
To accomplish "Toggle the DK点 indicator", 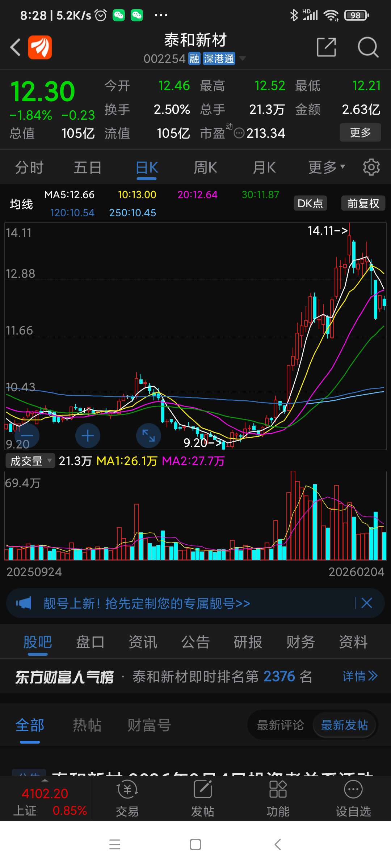I will click(x=310, y=203).
